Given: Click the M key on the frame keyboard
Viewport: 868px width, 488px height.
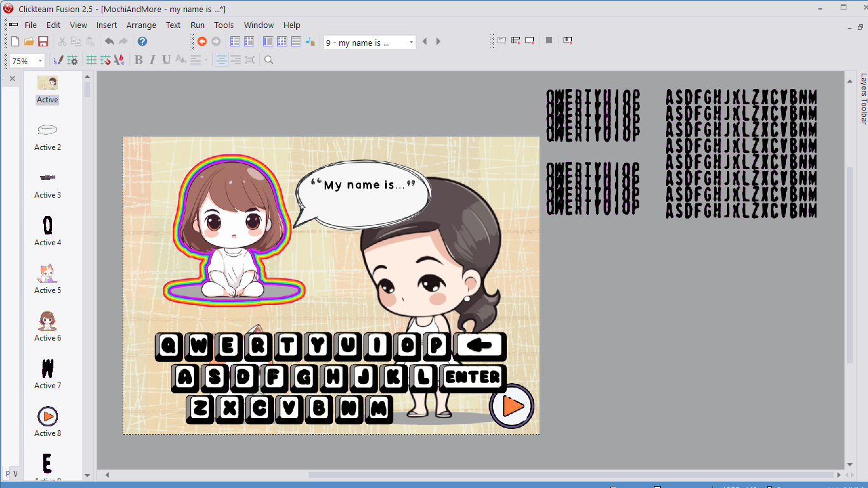Looking at the screenshot, I should point(379,409).
